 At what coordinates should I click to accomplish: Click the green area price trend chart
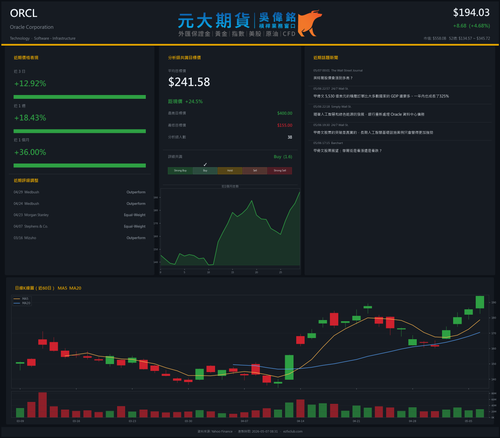click(230, 229)
